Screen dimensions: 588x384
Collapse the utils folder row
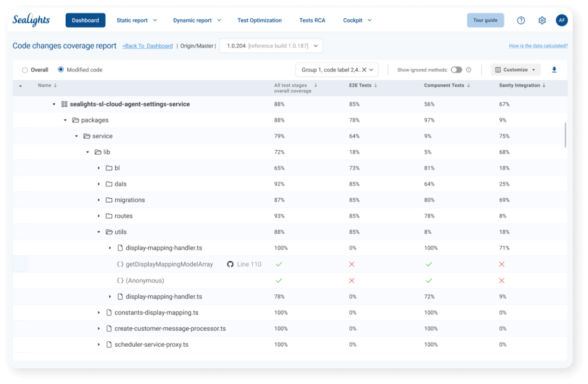point(99,232)
